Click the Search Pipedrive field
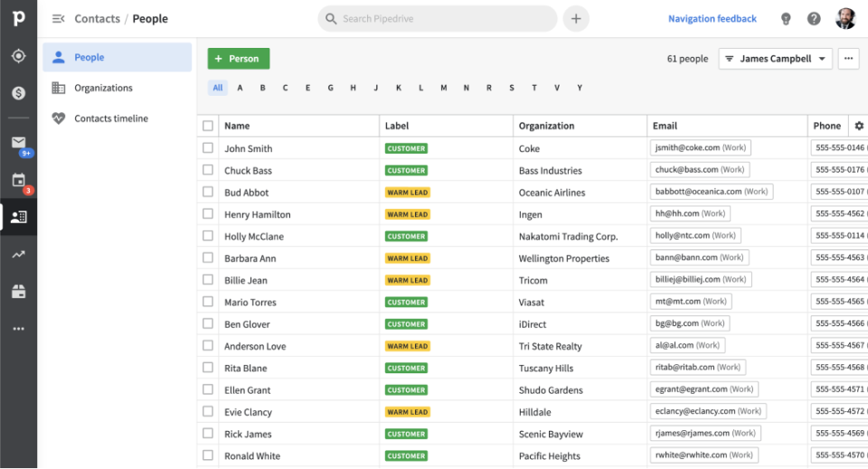This screenshot has height=469, width=868. pyautogui.click(x=438, y=19)
